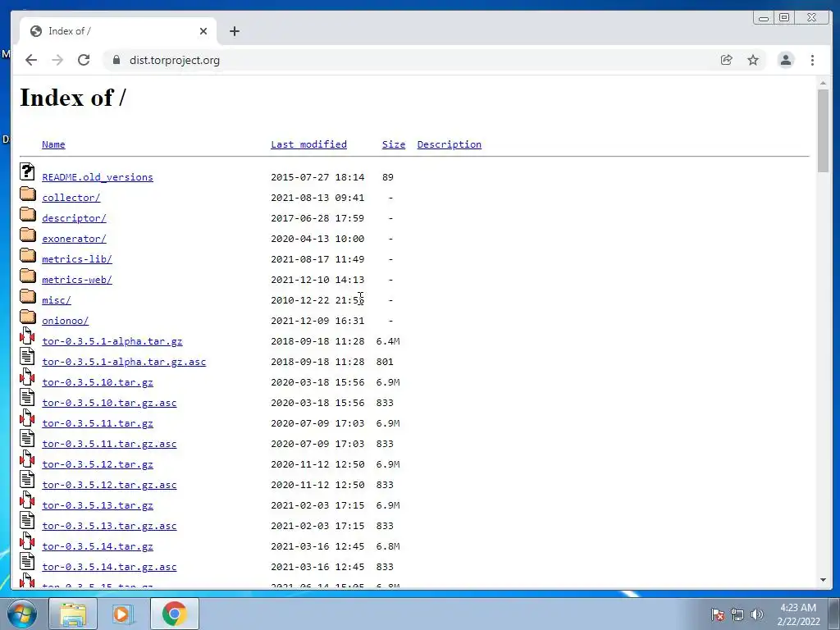Bookmark this page with the star icon
Image resolution: width=840 pixels, height=630 pixels.
point(753,60)
